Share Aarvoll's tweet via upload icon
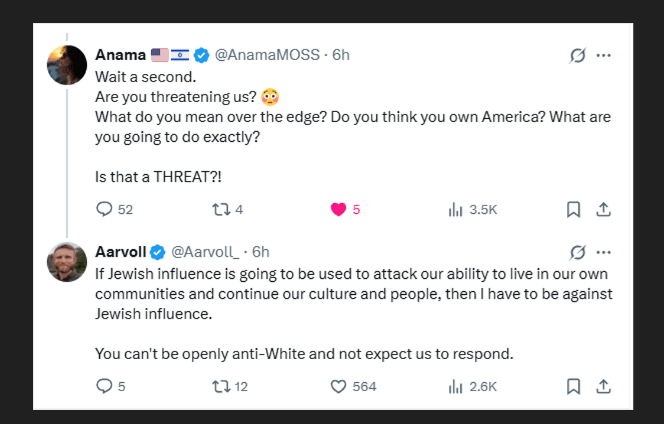Viewport: 664px width, 424px height. click(603, 386)
